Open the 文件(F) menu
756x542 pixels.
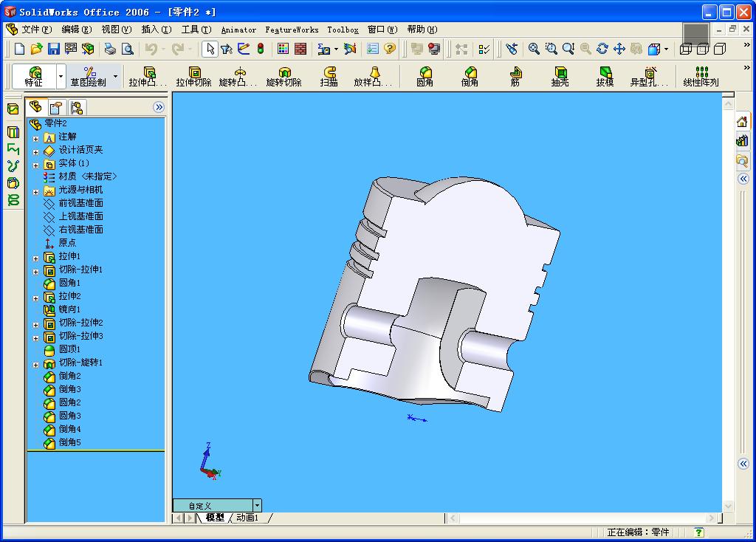click(x=37, y=30)
